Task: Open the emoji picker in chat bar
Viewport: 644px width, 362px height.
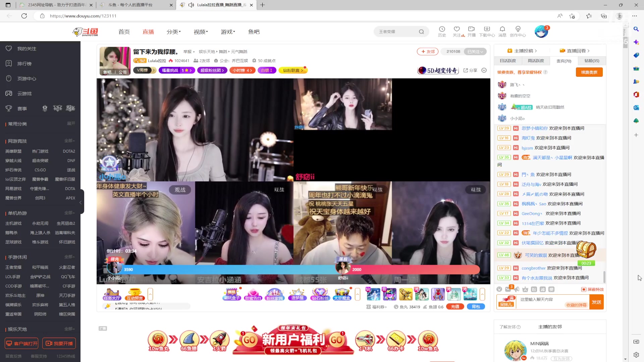Action: (x=499, y=289)
